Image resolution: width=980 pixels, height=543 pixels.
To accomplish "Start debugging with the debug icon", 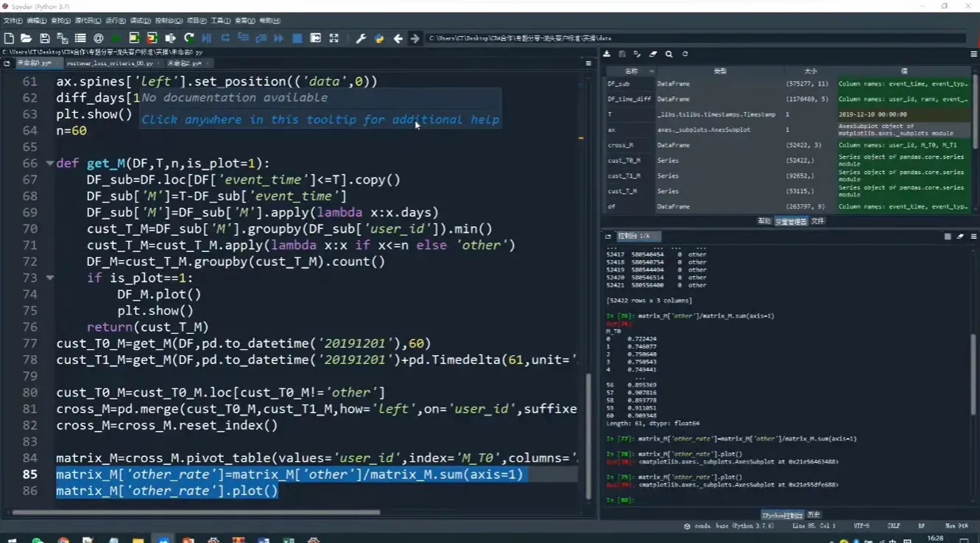I will point(207,38).
